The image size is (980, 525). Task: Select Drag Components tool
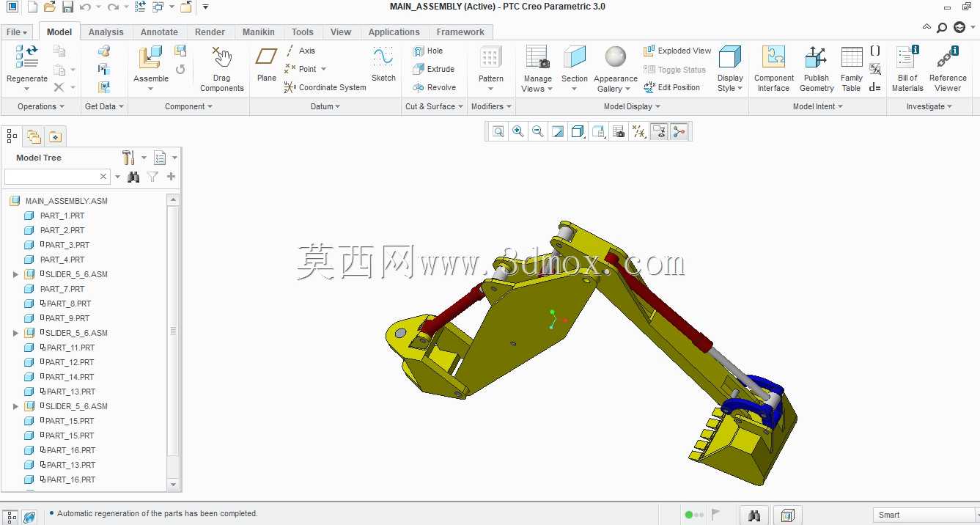221,69
